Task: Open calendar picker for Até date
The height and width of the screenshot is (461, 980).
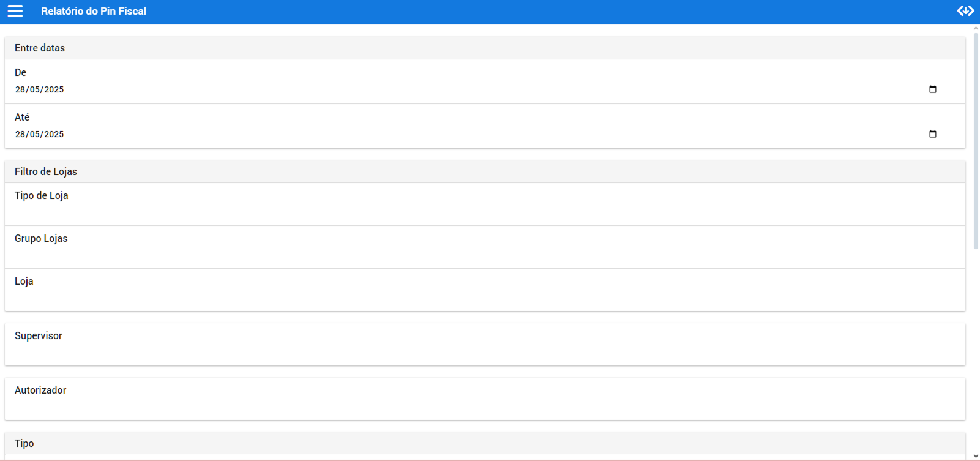Action: pos(932,134)
